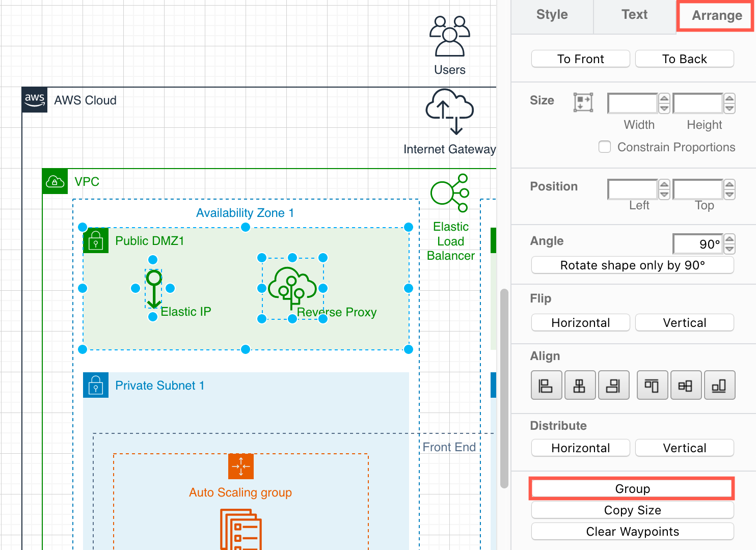
Task: Click the Private Subnet 1 padlock icon
Action: coord(96,386)
